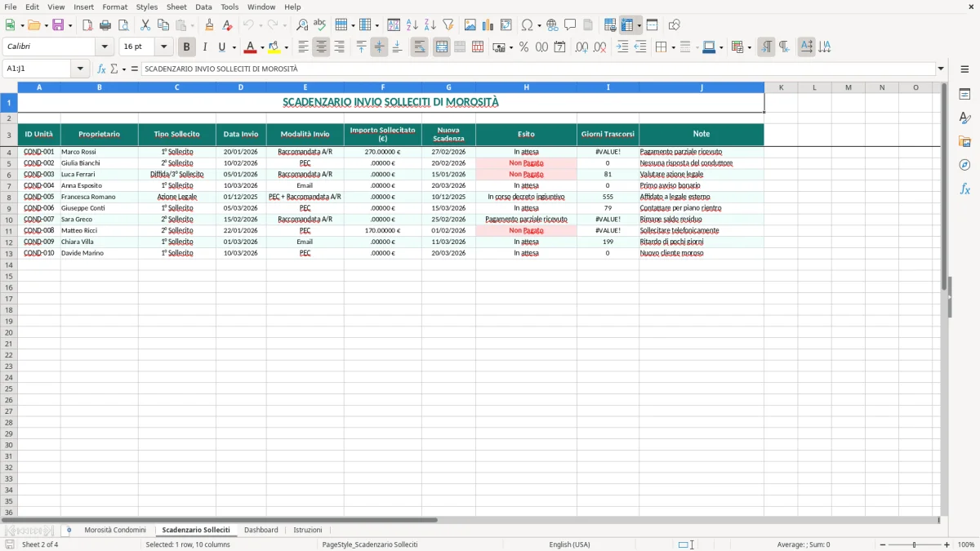Open sidebar Navigator panel
980x551 pixels.
coord(964,165)
